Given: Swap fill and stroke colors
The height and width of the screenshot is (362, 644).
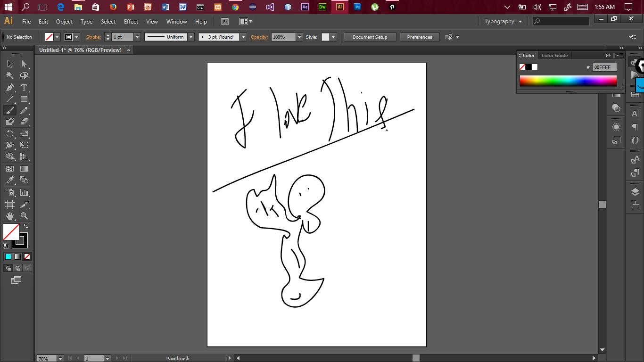Looking at the screenshot, I should pos(26,227).
